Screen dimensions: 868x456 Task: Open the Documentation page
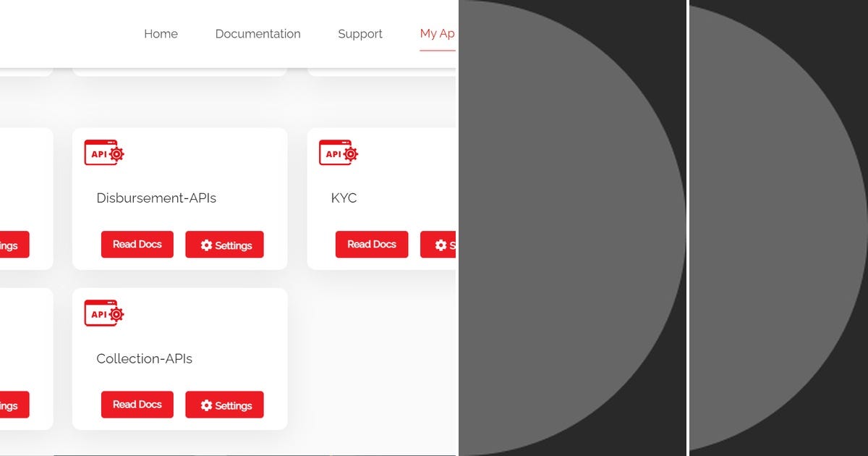click(258, 33)
